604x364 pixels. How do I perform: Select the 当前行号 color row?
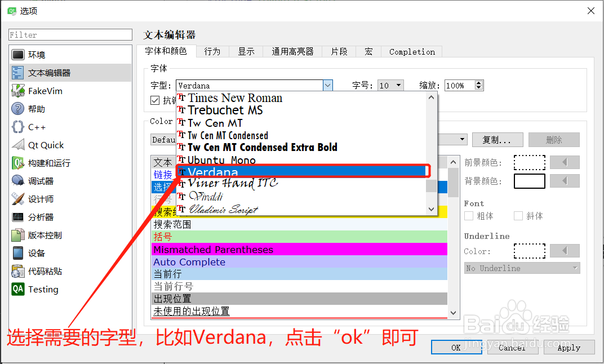tap(299, 286)
